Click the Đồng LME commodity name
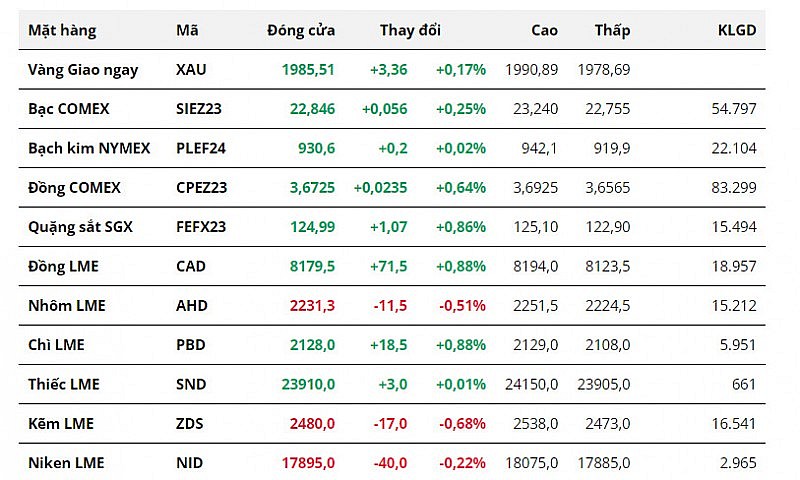Viewport: 800px width, 480px height. (63, 266)
